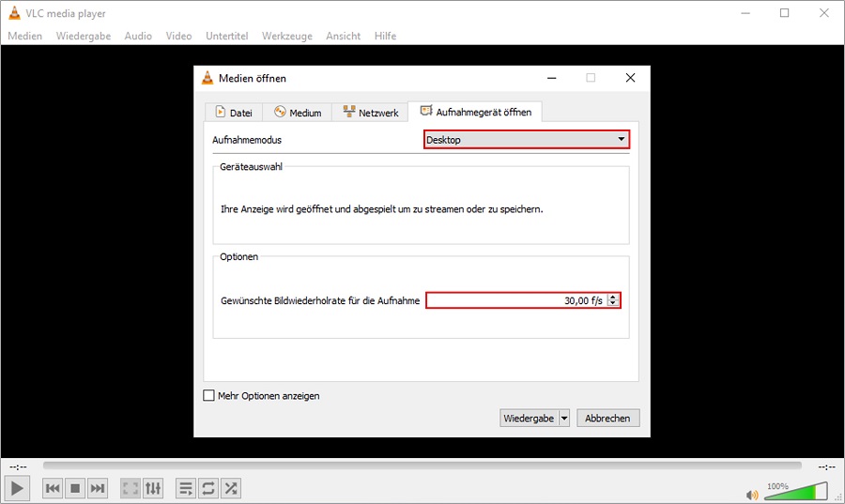Viewport: 845px width, 504px height.
Task: Expand the Wiedergabe button dropdown arrow
Action: pyautogui.click(x=564, y=418)
